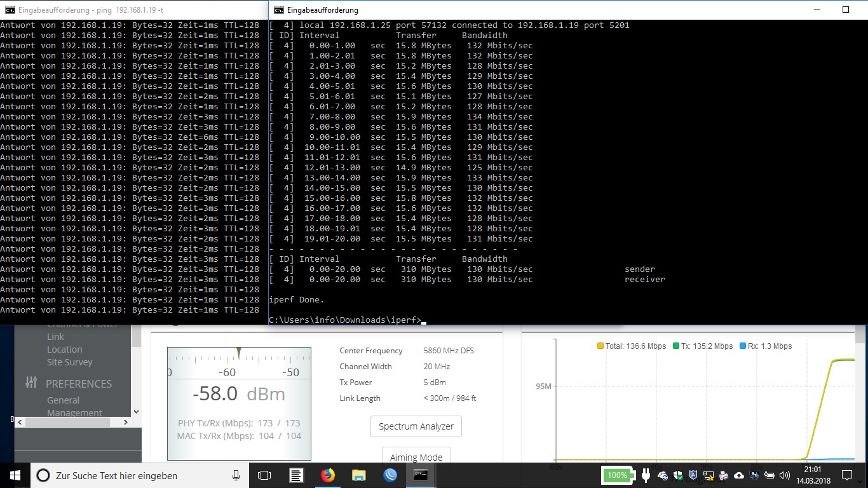Click the 'receiver' summary label in iperf output

(645, 279)
